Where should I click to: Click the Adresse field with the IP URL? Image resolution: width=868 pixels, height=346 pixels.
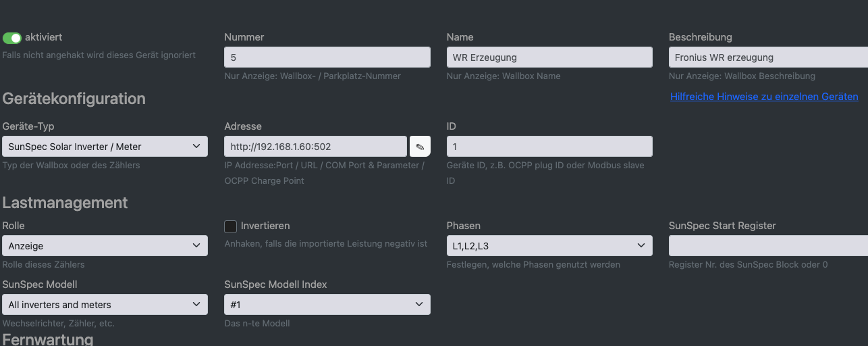(316, 147)
